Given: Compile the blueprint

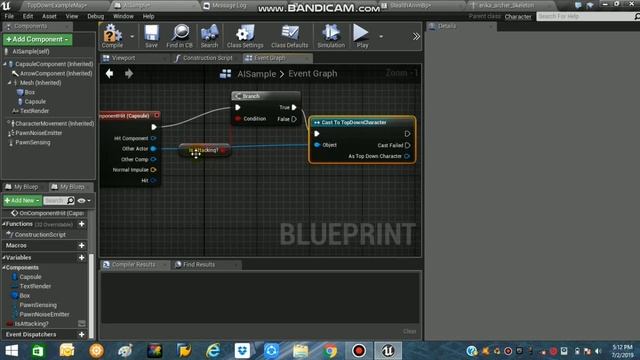Looking at the screenshot, I should pyautogui.click(x=112, y=36).
